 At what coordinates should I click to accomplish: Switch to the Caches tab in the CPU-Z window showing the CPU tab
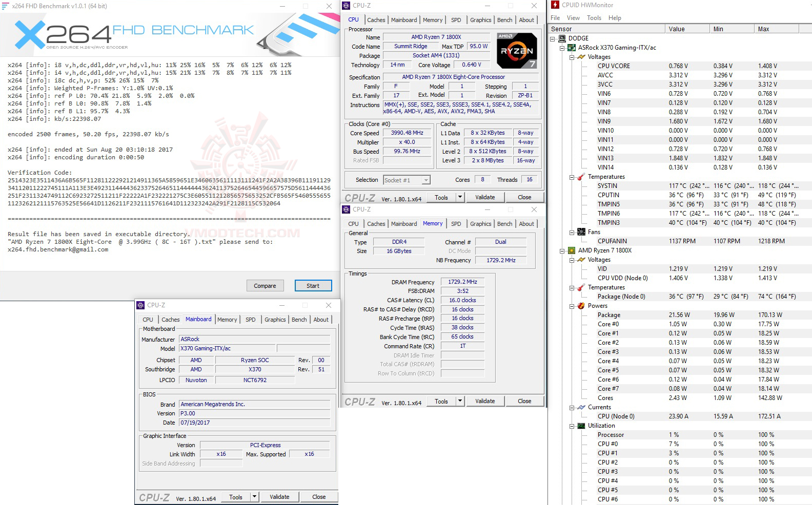point(376,20)
